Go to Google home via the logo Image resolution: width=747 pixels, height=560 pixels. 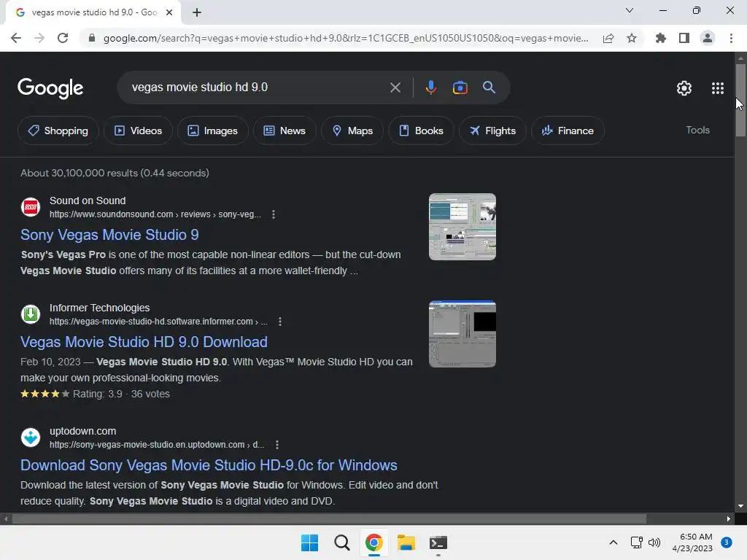(x=50, y=88)
